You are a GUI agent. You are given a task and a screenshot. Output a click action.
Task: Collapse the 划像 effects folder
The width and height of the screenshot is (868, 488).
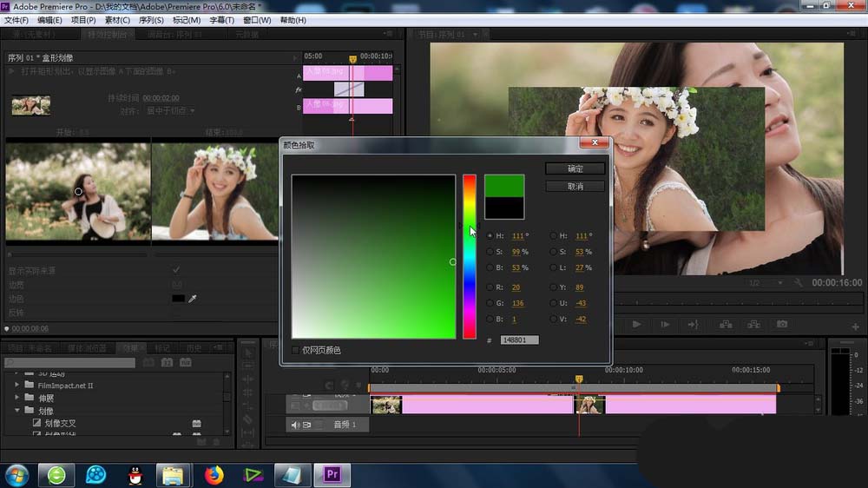pos(17,411)
